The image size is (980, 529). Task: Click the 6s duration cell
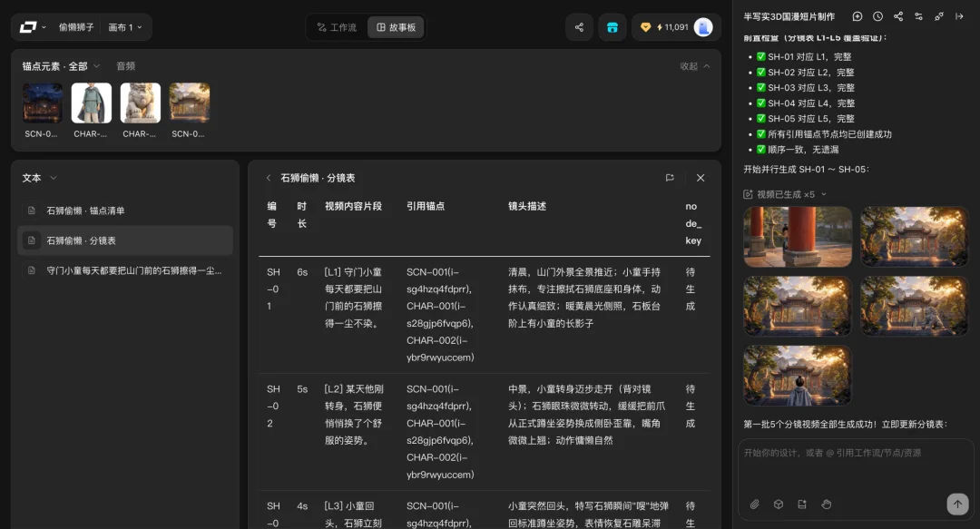302,272
